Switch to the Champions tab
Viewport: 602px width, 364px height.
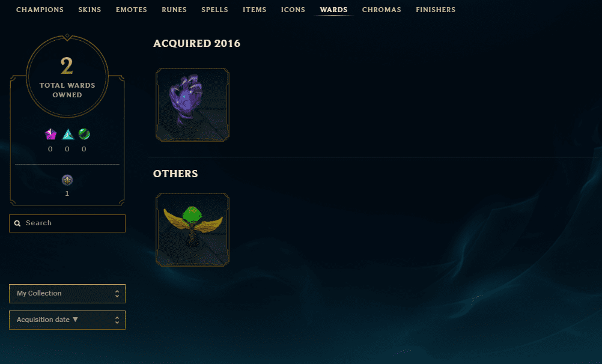[x=40, y=10]
